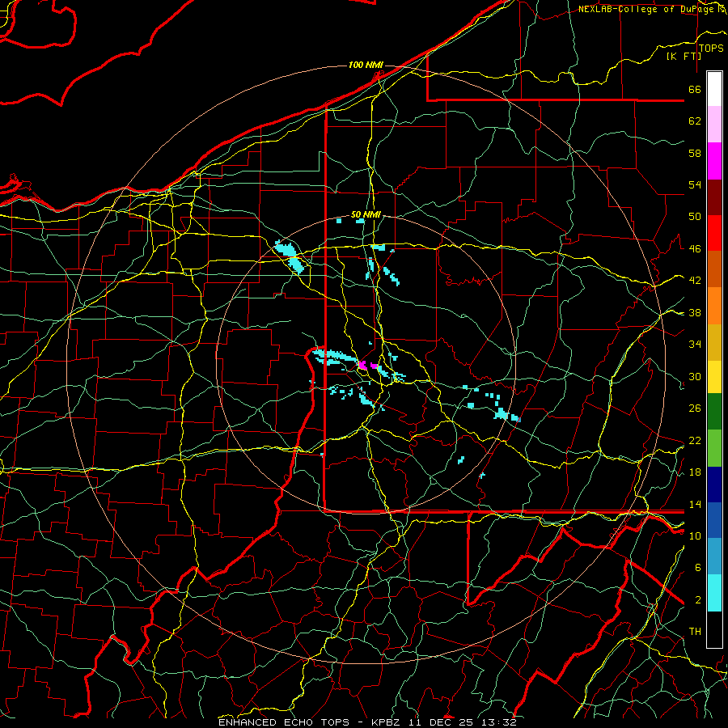Click the "13:32" timestamp
The image size is (728, 728).
pyautogui.click(x=498, y=722)
